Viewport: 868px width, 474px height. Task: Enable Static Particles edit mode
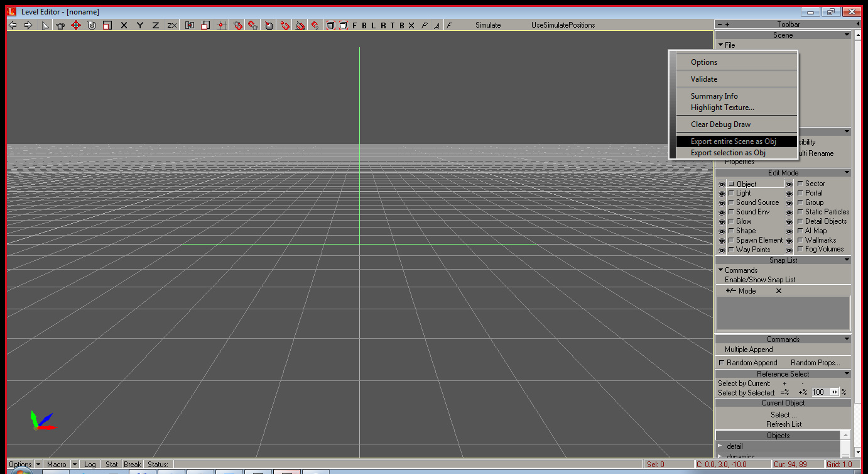click(x=800, y=212)
